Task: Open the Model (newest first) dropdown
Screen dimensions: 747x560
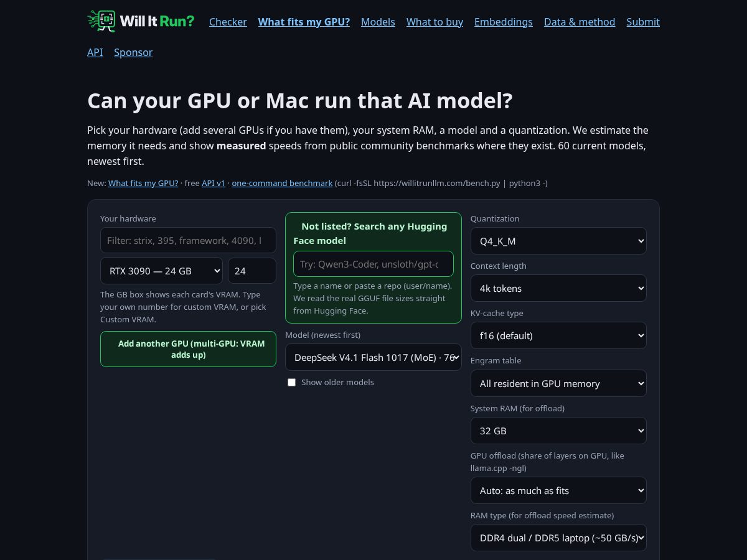Action: point(374,357)
